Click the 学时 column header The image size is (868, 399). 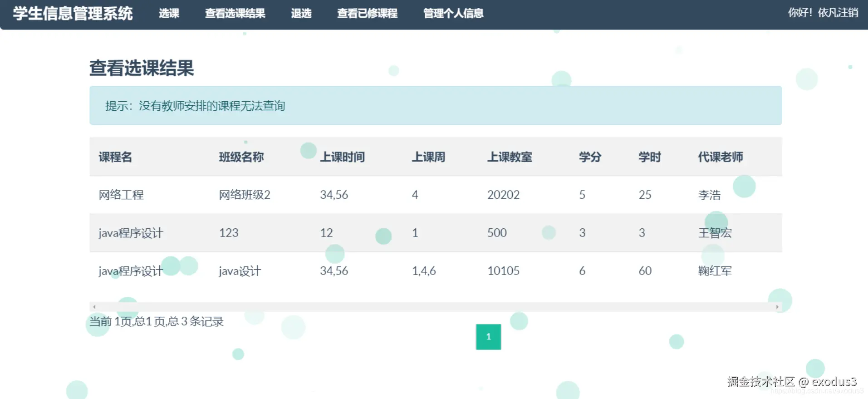tap(650, 157)
